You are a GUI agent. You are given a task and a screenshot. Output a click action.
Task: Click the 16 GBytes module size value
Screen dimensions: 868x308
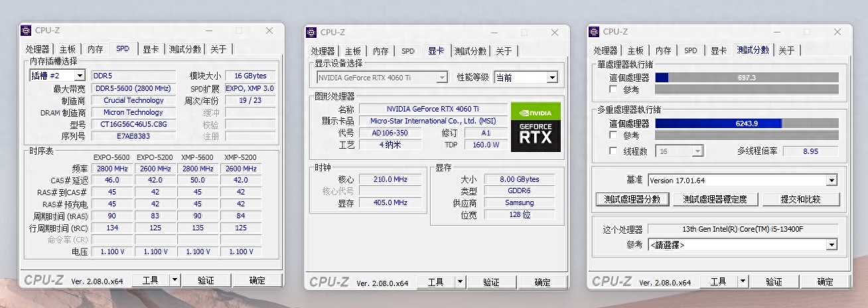pyautogui.click(x=250, y=76)
